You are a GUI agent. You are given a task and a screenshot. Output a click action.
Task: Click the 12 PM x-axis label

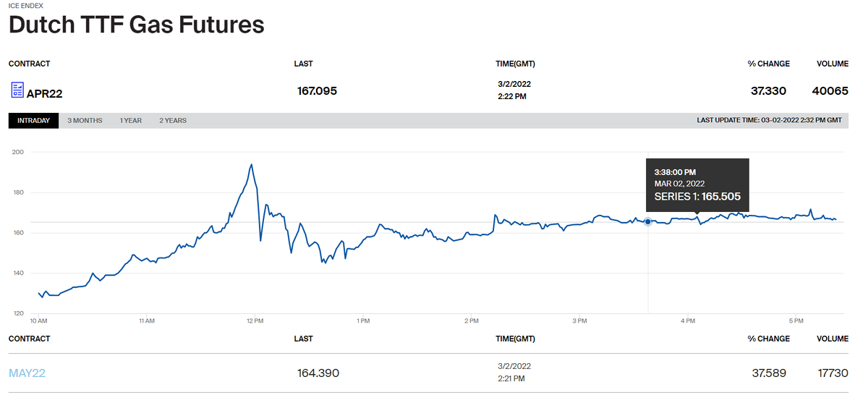pyautogui.click(x=254, y=320)
